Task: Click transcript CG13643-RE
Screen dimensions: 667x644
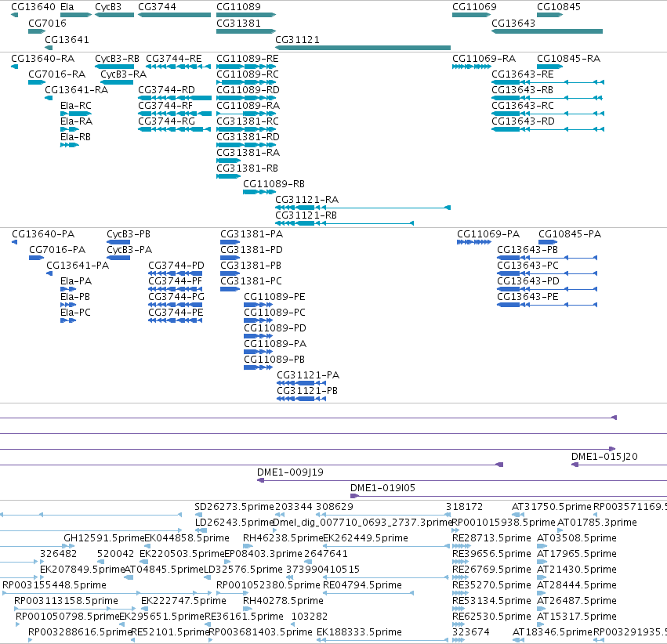Action: click(548, 82)
